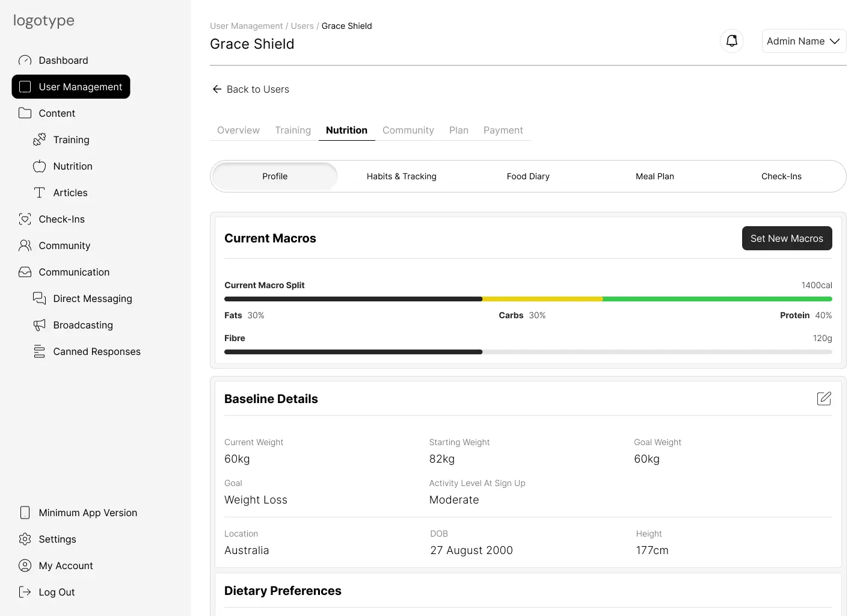The height and width of the screenshot is (616, 866).
Task: Select the Meal Plan segment
Action: pos(655,176)
